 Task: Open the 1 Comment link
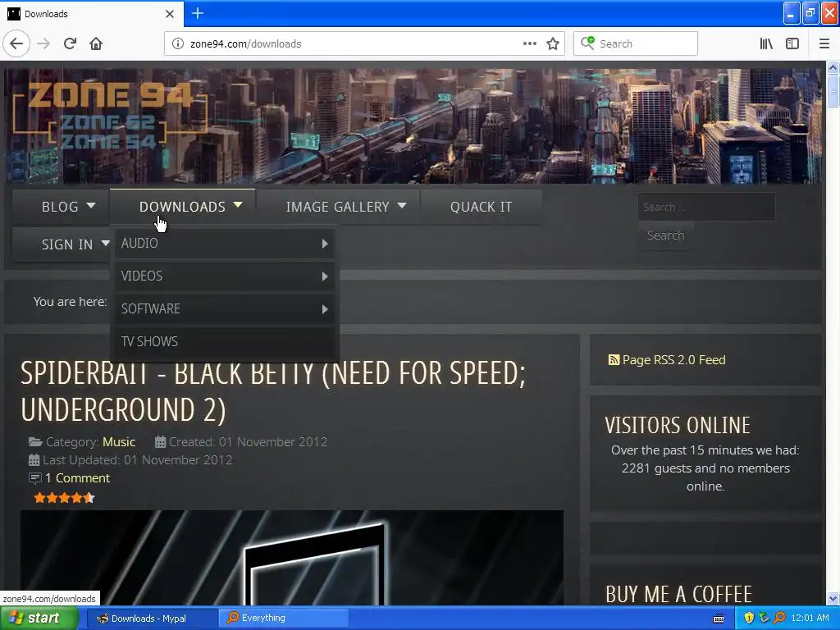pos(77,478)
